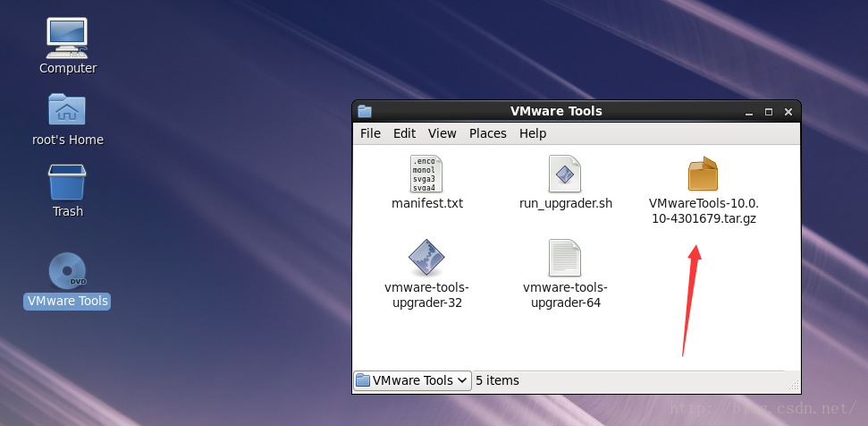Expand the VMware Tools location dropdown
Image resolution: width=868 pixels, height=426 pixels.
click(x=412, y=380)
